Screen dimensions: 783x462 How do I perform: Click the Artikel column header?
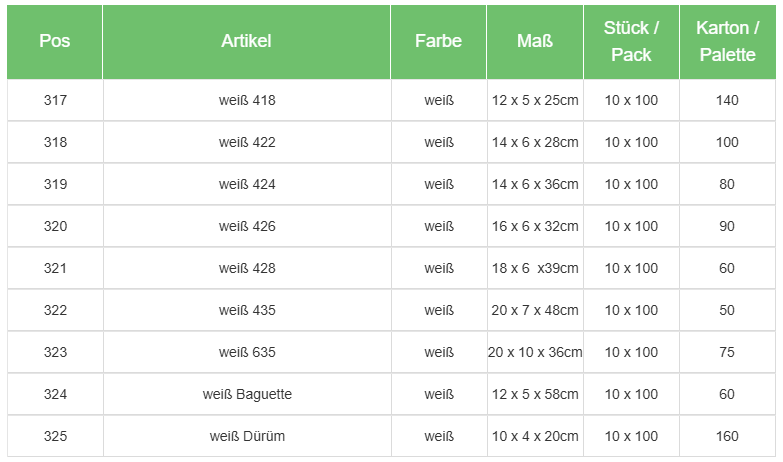(246, 41)
